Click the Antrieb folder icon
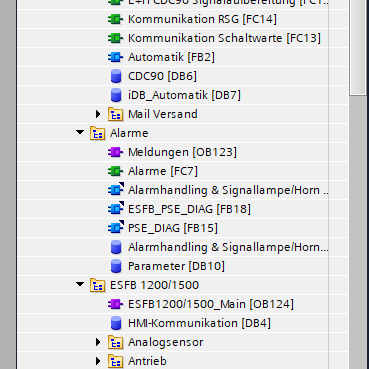 click(x=115, y=361)
